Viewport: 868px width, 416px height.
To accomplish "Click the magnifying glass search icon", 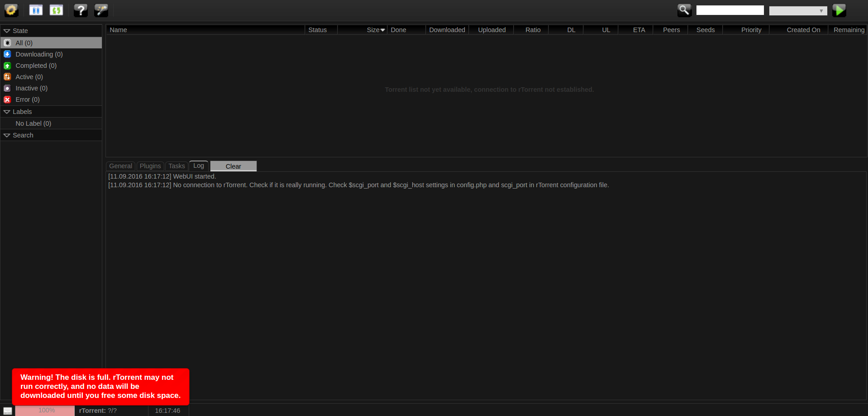I will click(x=684, y=10).
